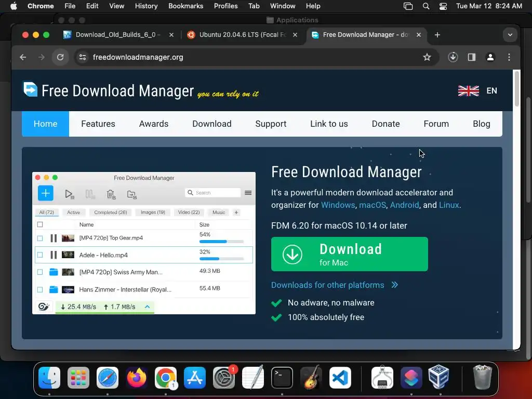This screenshot has height=399, width=532.
Task: Open site information icon in address bar
Action: (83, 57)
